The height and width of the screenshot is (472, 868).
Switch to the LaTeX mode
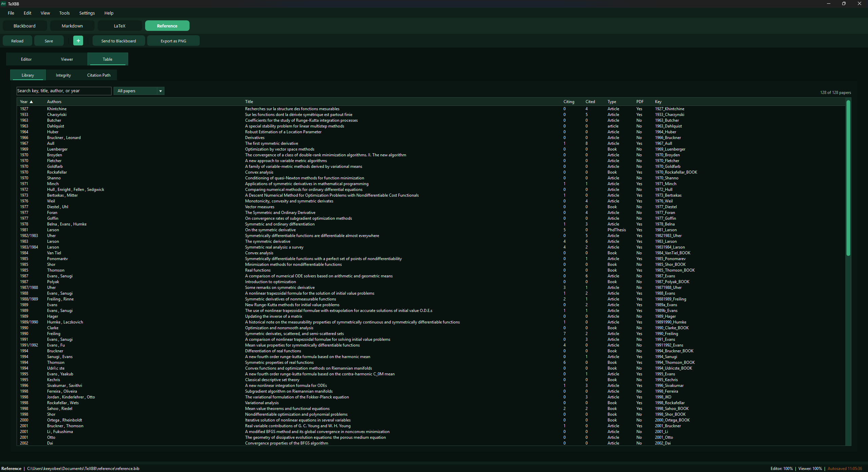pyautogui.click(x=120, y=26)
